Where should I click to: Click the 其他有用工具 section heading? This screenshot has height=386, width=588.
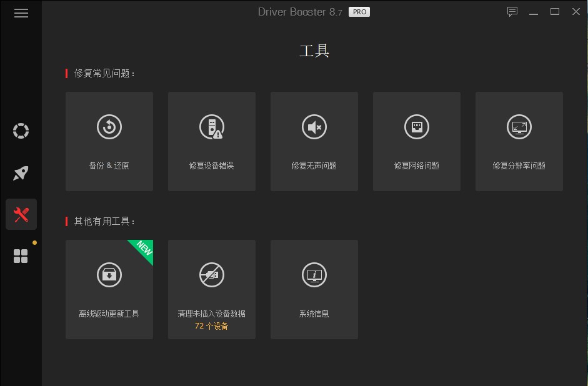point(104,222)
